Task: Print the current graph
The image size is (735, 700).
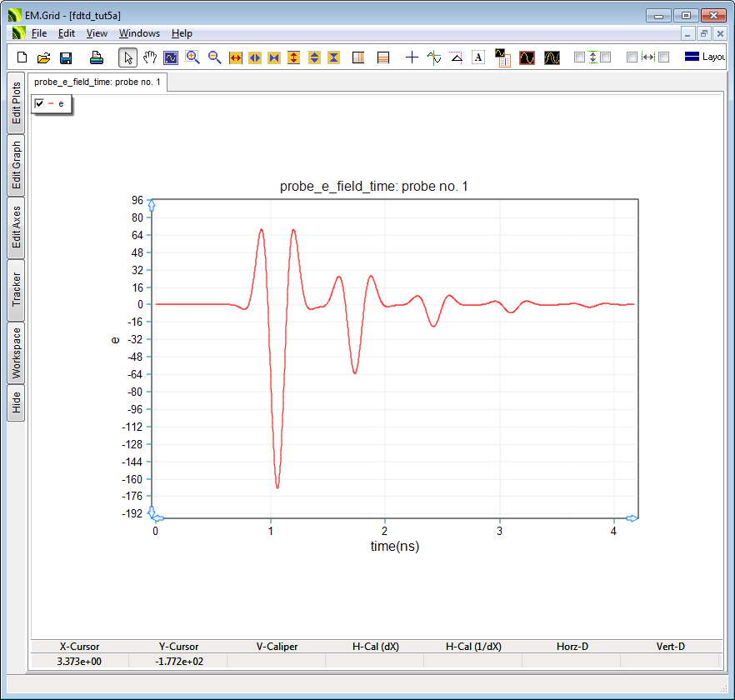Action: click(97, 57)
